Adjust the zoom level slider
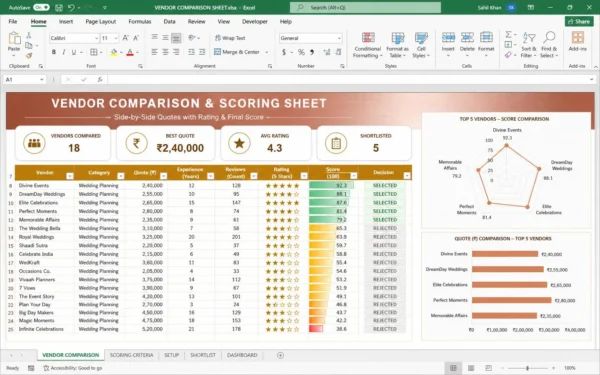The width and height of the screenshot is (600, 375). [x=528, y=368]
